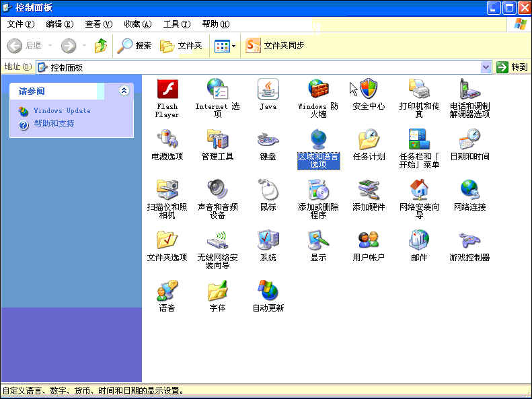Open 日期和时间 icon
This screenshot has height=399, width=532.
tap(469, 139)
